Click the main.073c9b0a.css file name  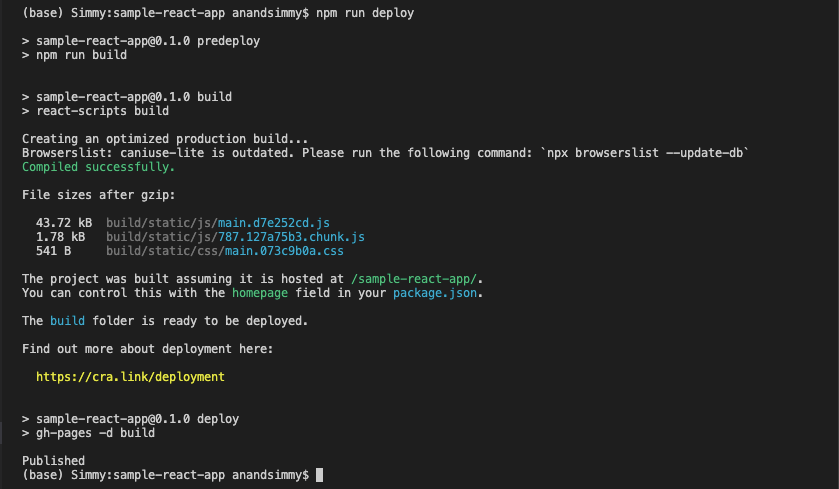(284, 250)
